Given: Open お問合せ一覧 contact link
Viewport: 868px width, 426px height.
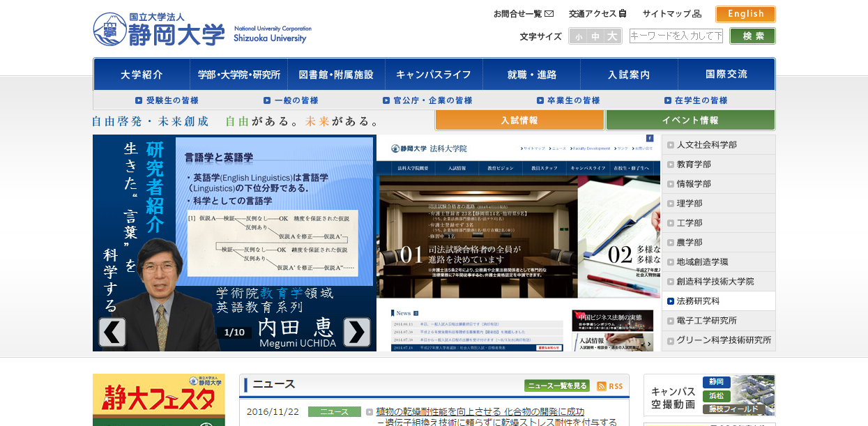Looking at the screenshot, I should point(524,14).
